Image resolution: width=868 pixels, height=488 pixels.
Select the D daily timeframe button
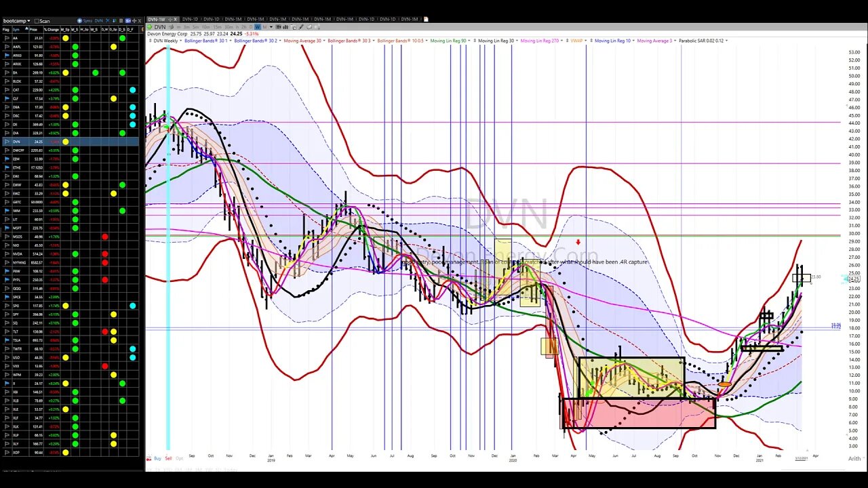click(x=250, y=27)
